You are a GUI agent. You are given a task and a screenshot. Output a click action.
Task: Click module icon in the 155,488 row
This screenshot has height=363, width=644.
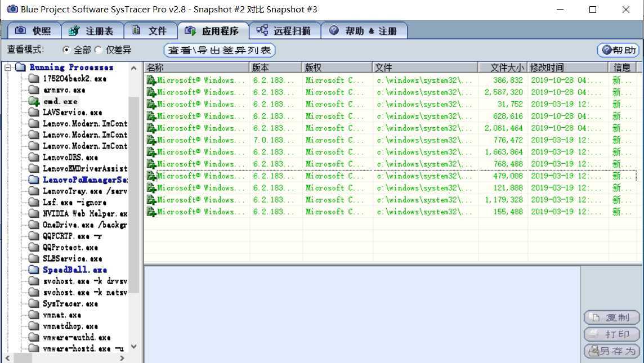[151, 212]
